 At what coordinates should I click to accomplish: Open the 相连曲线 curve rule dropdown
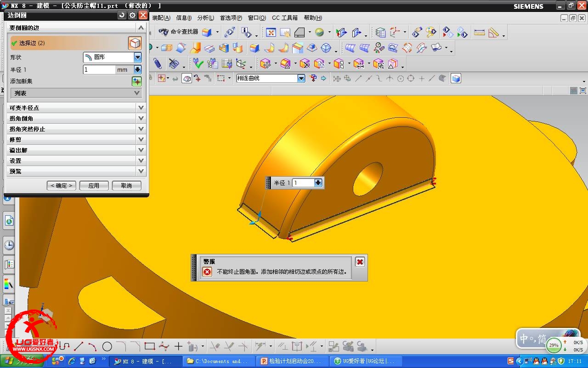click(301, 79)
